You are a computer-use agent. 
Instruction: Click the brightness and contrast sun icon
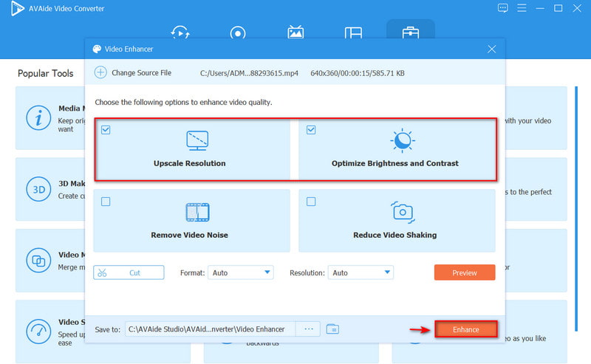click(x=402, y=140)
